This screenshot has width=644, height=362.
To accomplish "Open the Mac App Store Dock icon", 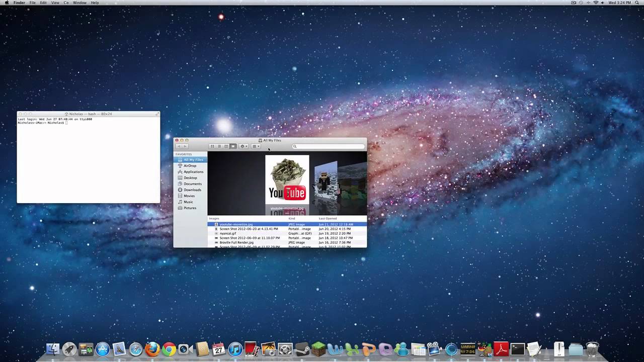I will pos(103,349).
